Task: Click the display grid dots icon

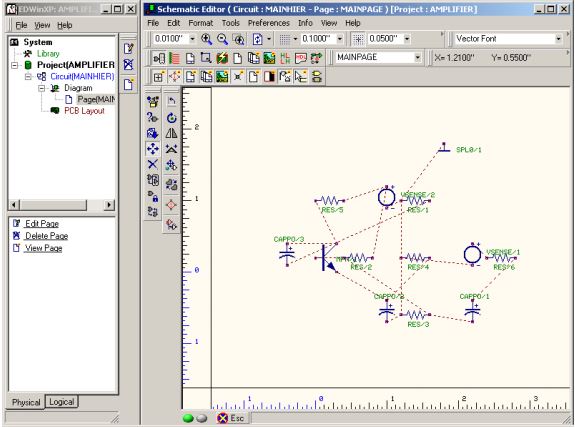Action: (x=285, y=39)
